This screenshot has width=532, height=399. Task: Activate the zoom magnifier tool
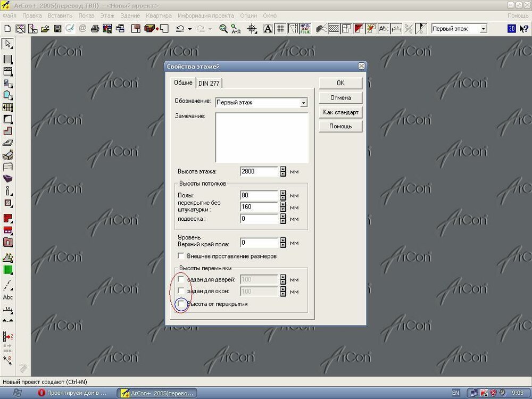click(223, 29)
